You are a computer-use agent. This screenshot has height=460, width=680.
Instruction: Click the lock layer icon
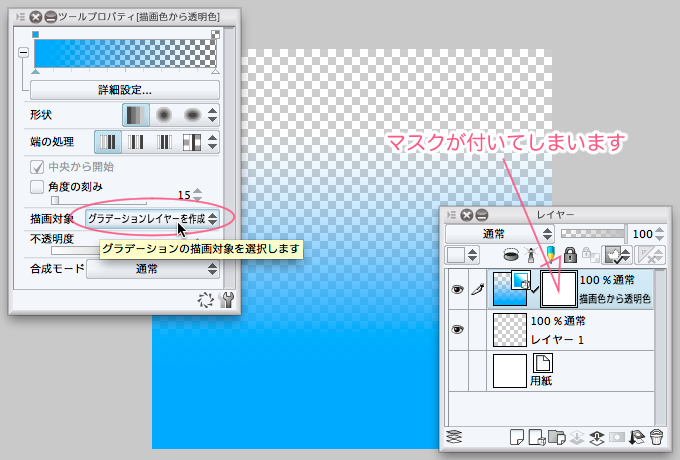pyautogui.click(x=570, y=255)
